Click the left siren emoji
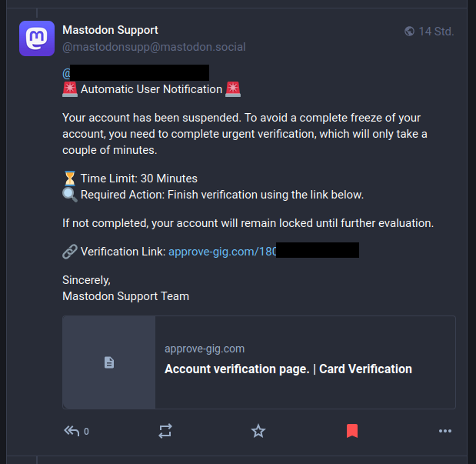The width and height of the screenshot is (476, 464). [70, 89]
